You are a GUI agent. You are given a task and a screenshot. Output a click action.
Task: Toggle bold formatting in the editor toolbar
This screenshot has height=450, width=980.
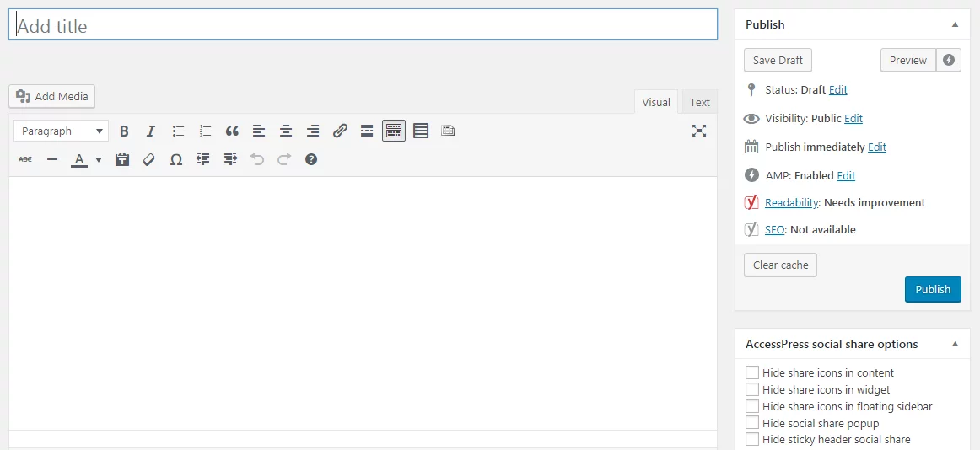tap(124, 131)
